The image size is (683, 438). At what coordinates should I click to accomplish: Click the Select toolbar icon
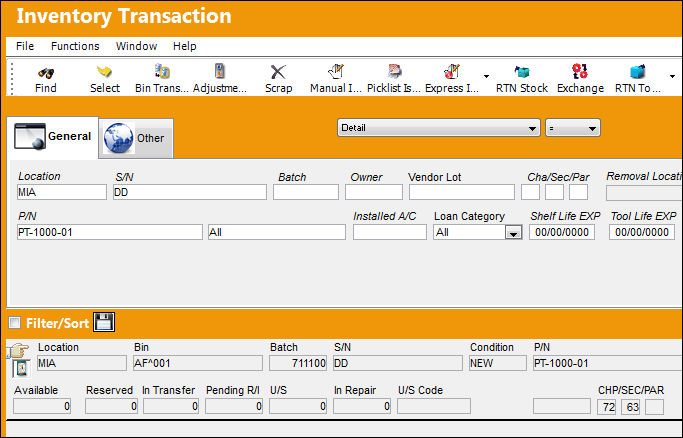coord(105,72)
